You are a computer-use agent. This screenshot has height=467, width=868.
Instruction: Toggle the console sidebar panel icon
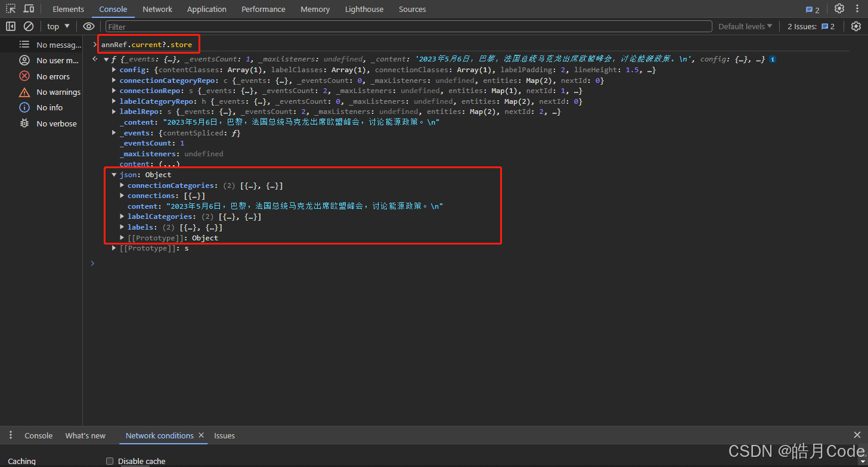11,26
